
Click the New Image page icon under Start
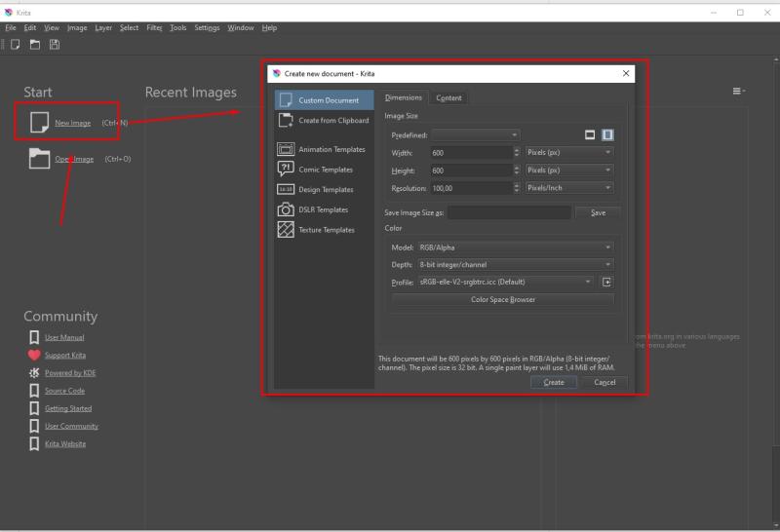click(x=39, y=123)
